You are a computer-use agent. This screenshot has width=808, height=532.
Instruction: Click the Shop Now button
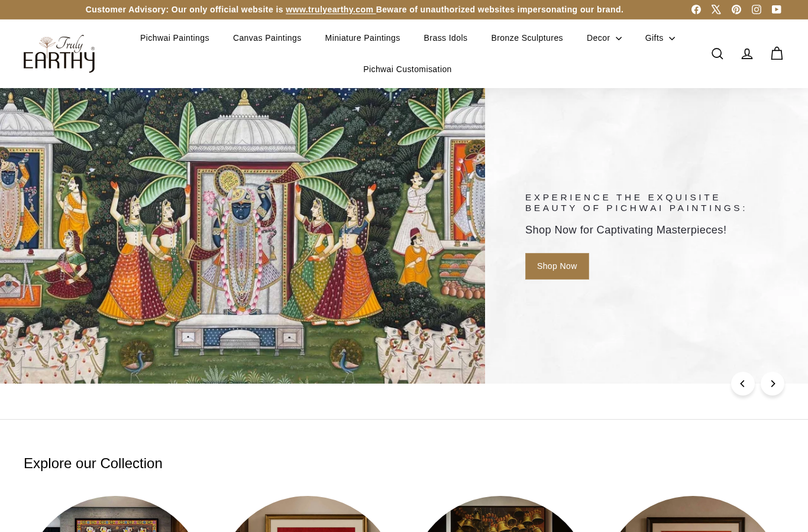557,266
